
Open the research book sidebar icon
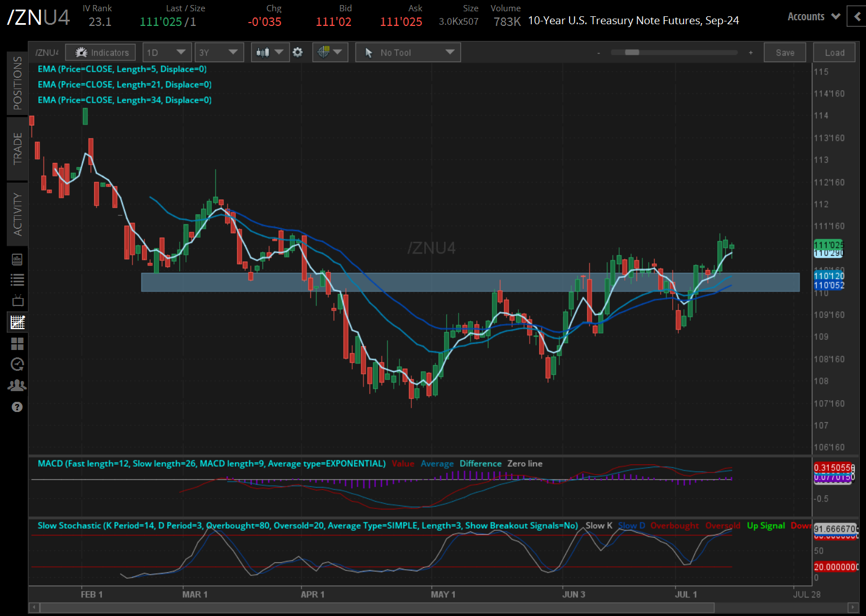click(x=17, y=259)
